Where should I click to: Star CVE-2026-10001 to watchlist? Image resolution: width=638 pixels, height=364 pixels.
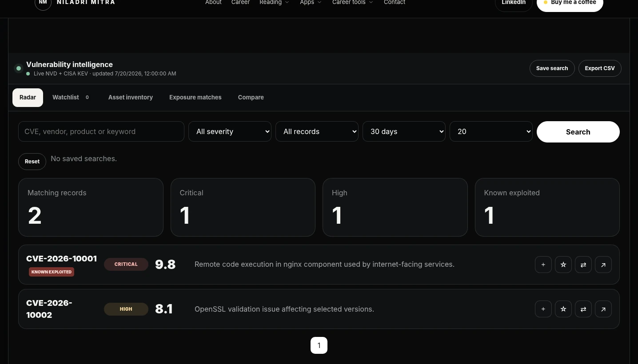(563, 265)
